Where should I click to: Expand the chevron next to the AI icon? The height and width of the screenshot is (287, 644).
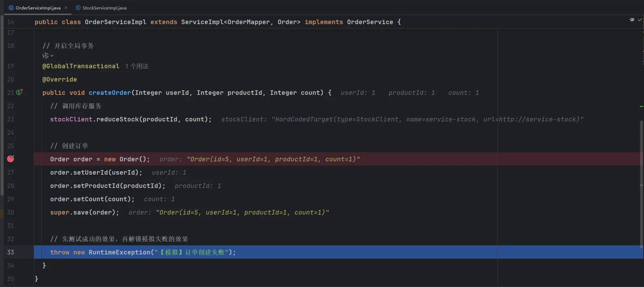tap(52, 56)
